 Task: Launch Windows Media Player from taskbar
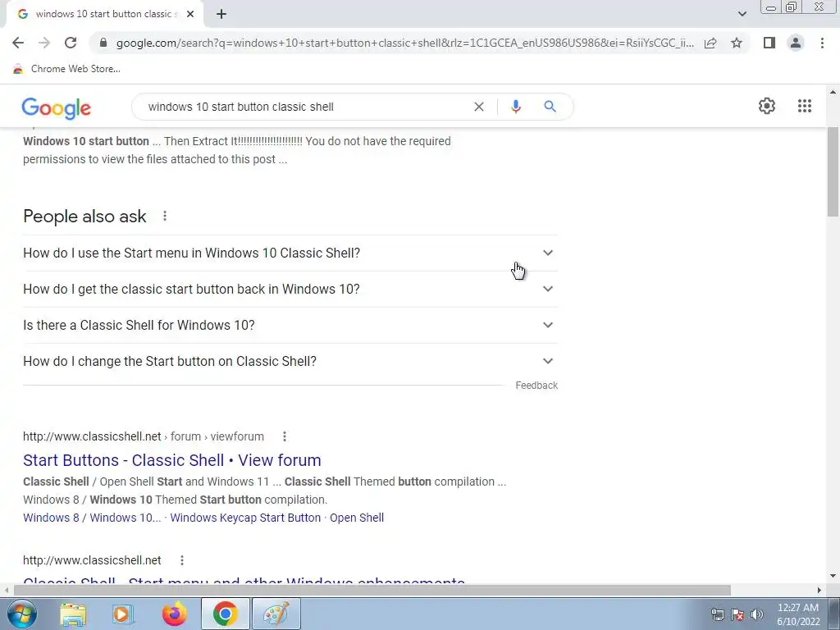click(123, 614)
